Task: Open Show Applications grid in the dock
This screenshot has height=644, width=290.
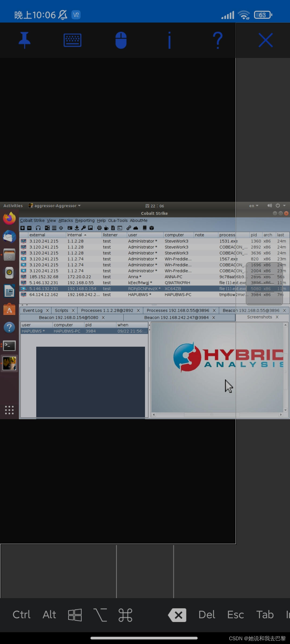Action: [x=9, y=410]
